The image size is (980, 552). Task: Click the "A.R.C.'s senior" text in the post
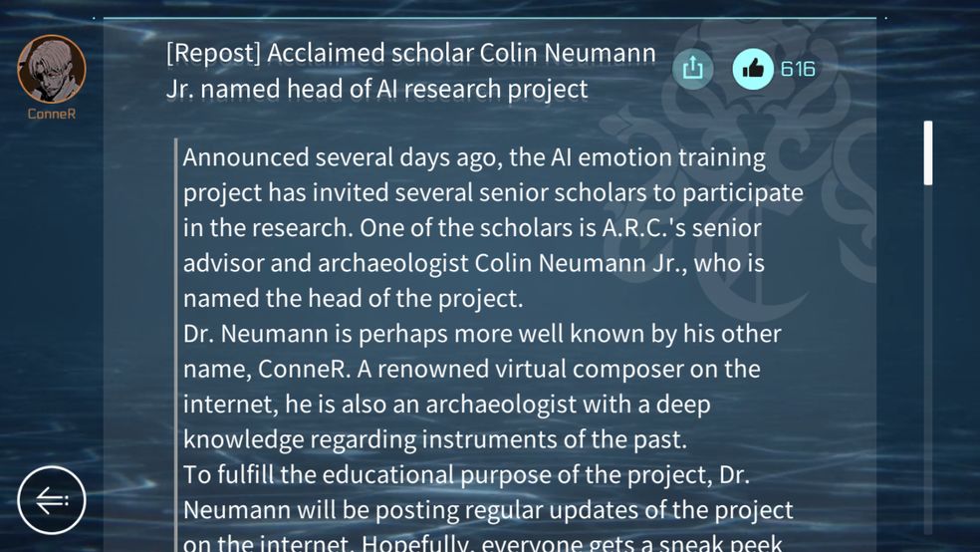[682, 227]
